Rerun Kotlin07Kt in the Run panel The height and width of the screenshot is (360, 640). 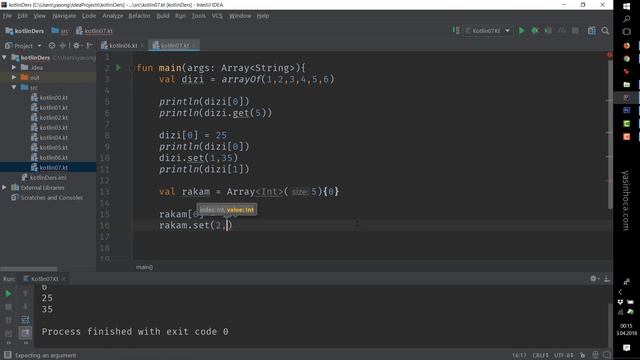(x=8, y=293)
